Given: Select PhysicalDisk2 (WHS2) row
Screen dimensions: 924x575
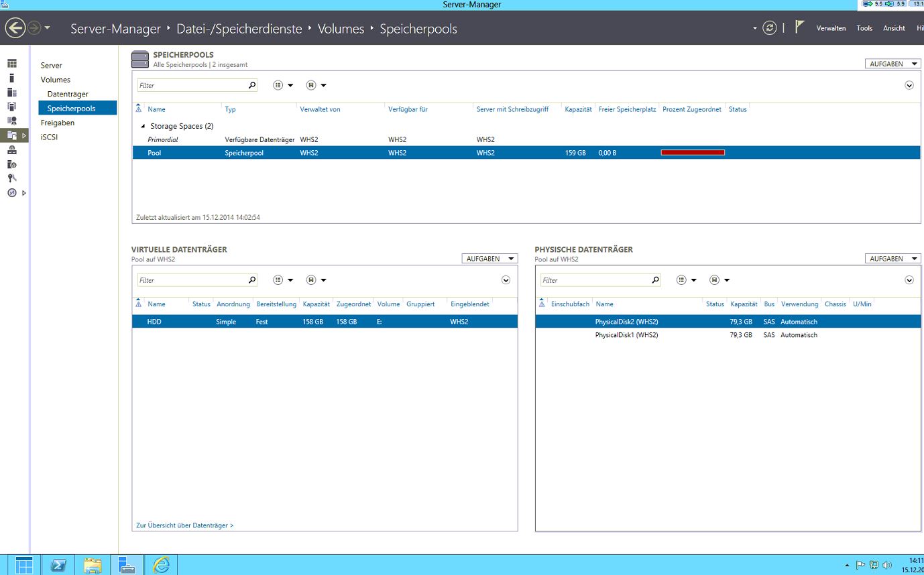Looking at the screenshot, I should pos(728,322).
